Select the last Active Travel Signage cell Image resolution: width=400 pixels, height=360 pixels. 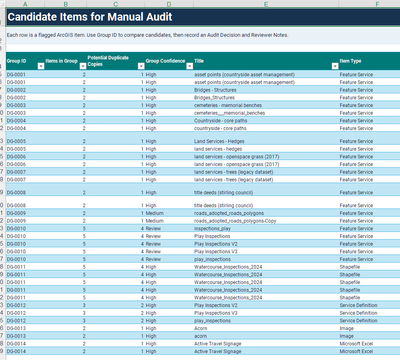[x=266, y=351]
